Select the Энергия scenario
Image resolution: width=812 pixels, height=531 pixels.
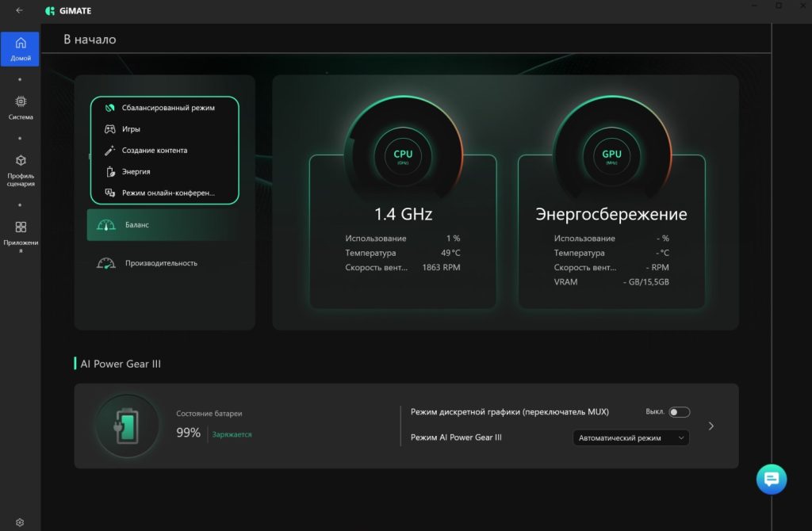(164, 171)
